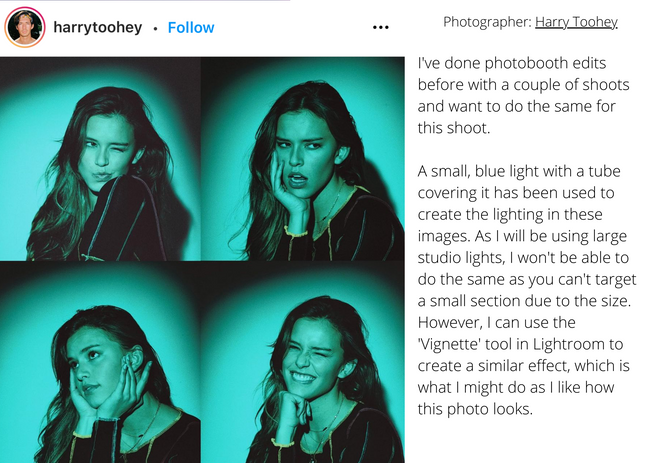Select the bottom-right smiling portrait photo
This screenshot has width=656, height=463.
click(x=303, y=362)
